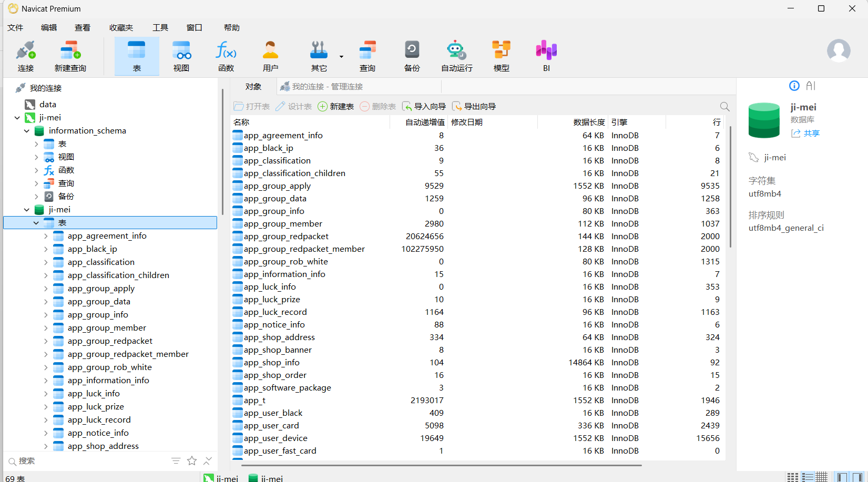The image size is (868, 482).
Task: Click the collapse-all icon beside sidebar search
Action: pyautogui.click(x=208, y=461)
